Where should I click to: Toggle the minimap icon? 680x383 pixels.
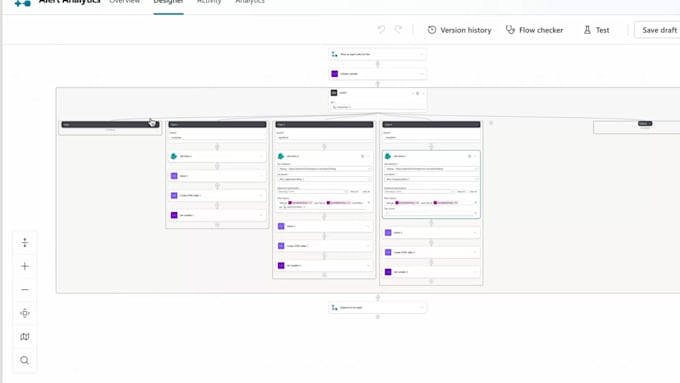[25, 337]
